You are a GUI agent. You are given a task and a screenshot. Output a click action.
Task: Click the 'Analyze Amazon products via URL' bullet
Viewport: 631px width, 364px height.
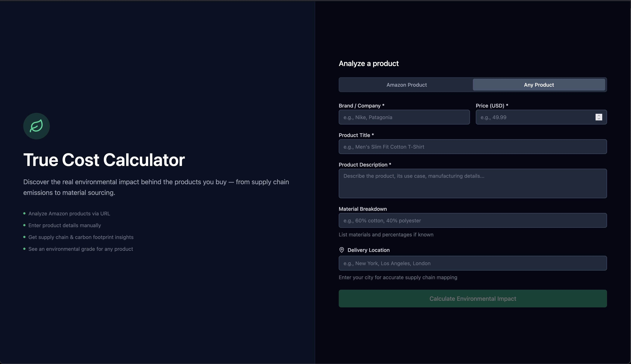[x=69, y=214]
